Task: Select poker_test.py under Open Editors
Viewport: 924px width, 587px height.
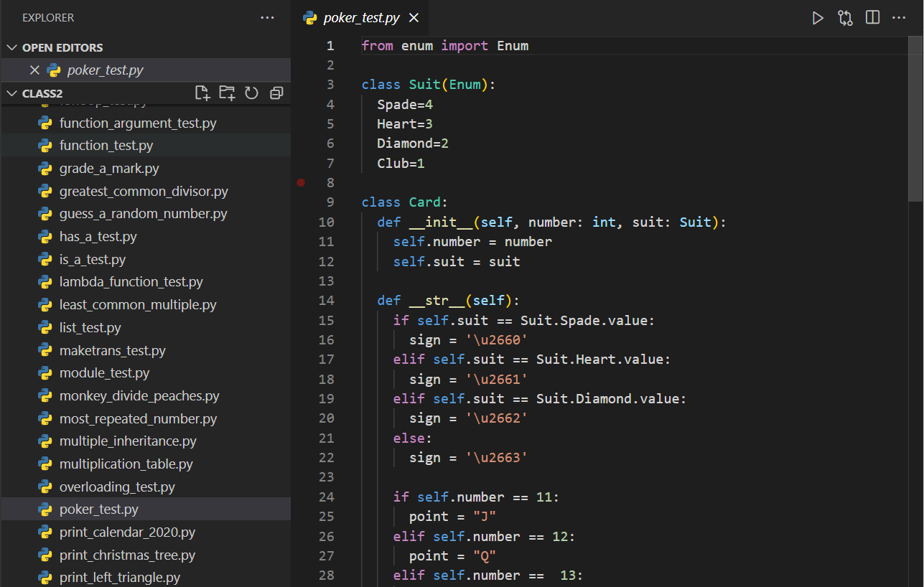Action: [x=145, y=70]
